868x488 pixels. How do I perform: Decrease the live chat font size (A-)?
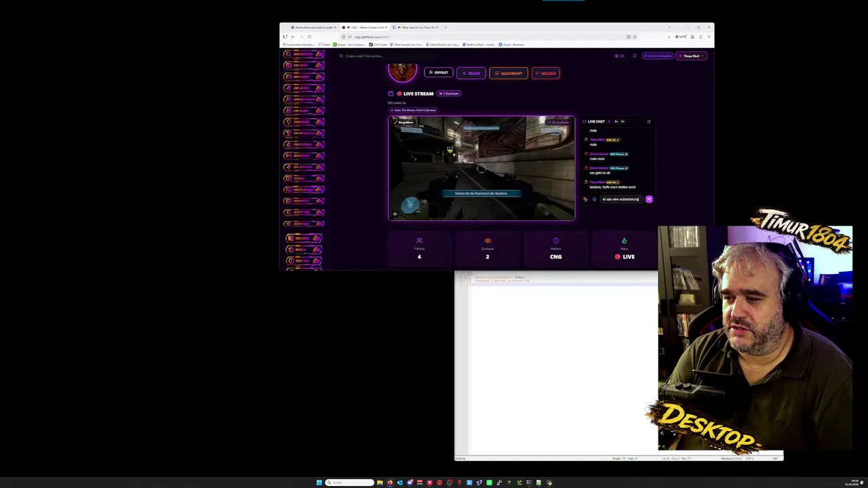(x=616, y=121)
